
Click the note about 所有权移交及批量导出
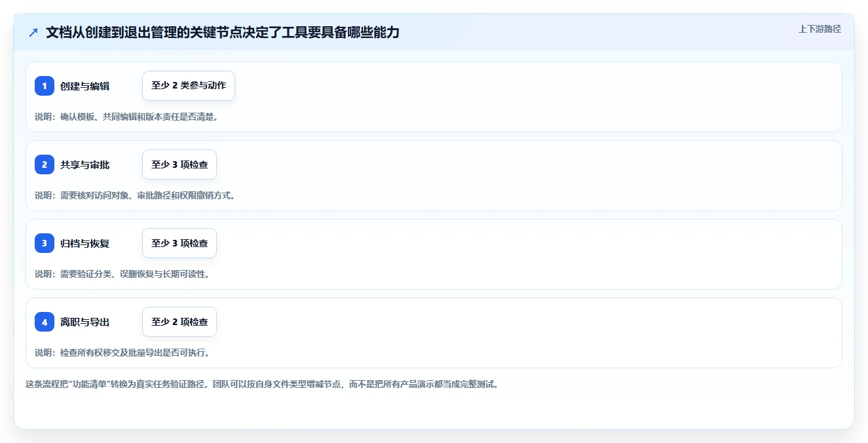pos(123,353)
